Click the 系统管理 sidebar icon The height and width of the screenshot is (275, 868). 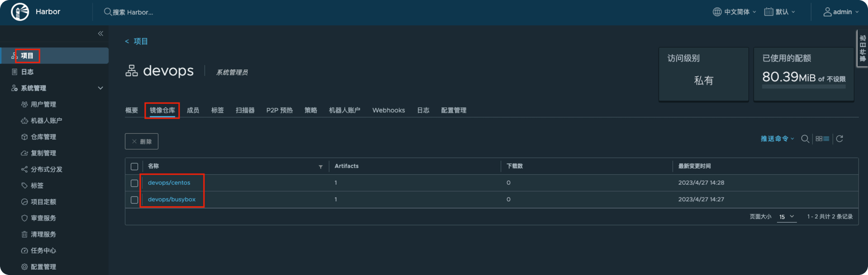(14, 88)
